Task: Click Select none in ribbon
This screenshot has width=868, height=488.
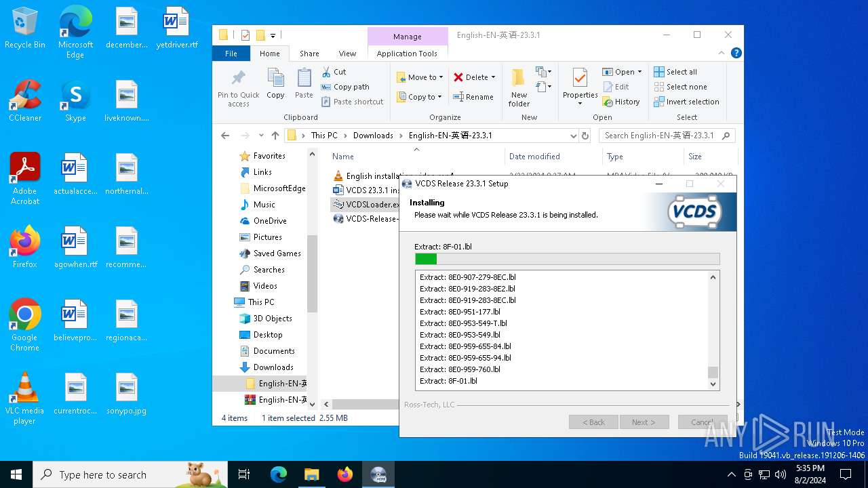Action: pyautogui.click(x=680, y=87)
